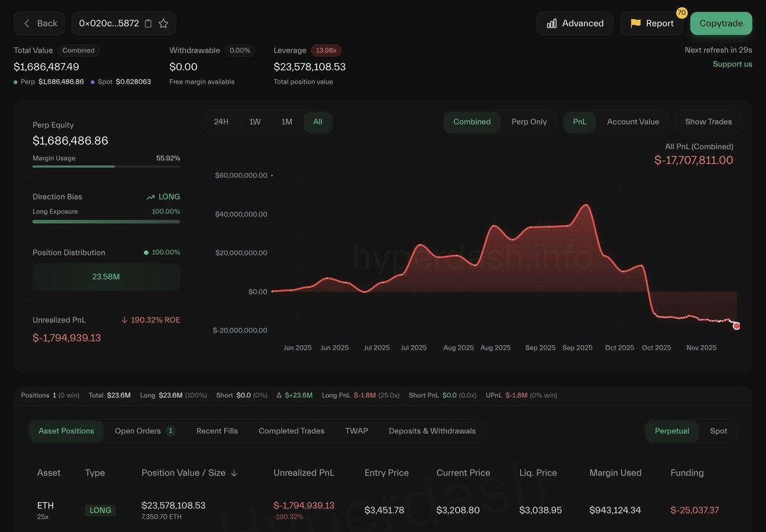
Task: Click the Copytrade button
Action: [x=721, y=24]
